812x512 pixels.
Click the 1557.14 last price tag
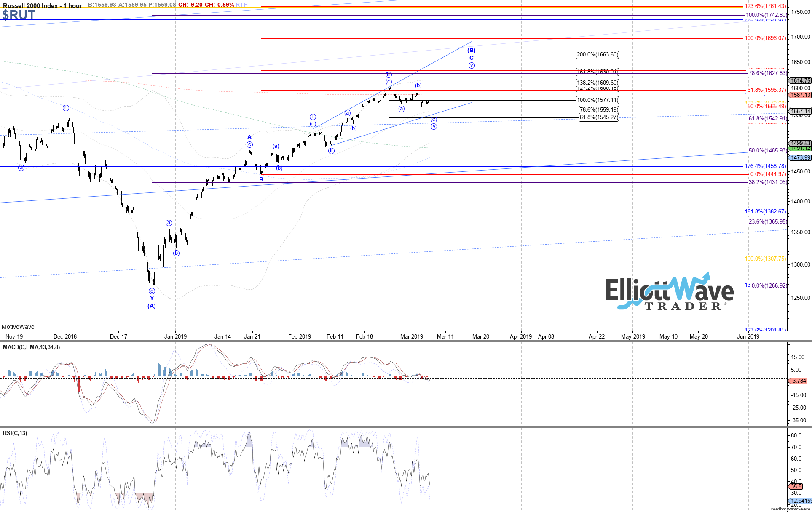coord(800,112)
